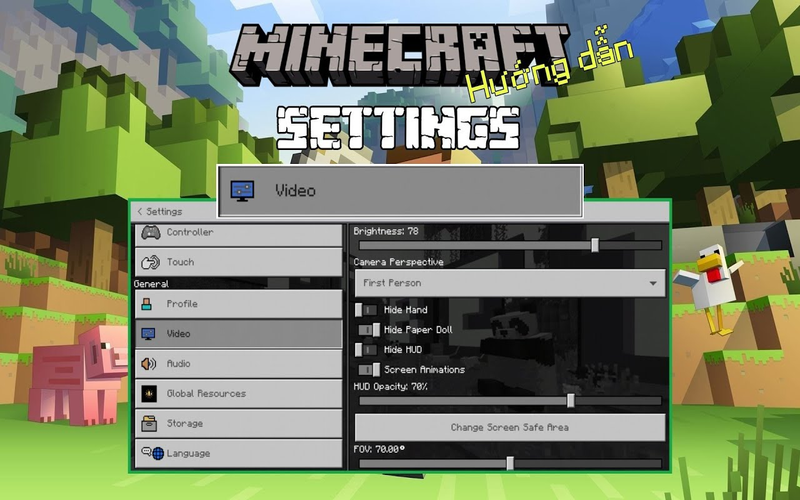This screenshot has width=800, height=500.
Task: Click the FOV: 70.00° label
Action: coord(379,449)
